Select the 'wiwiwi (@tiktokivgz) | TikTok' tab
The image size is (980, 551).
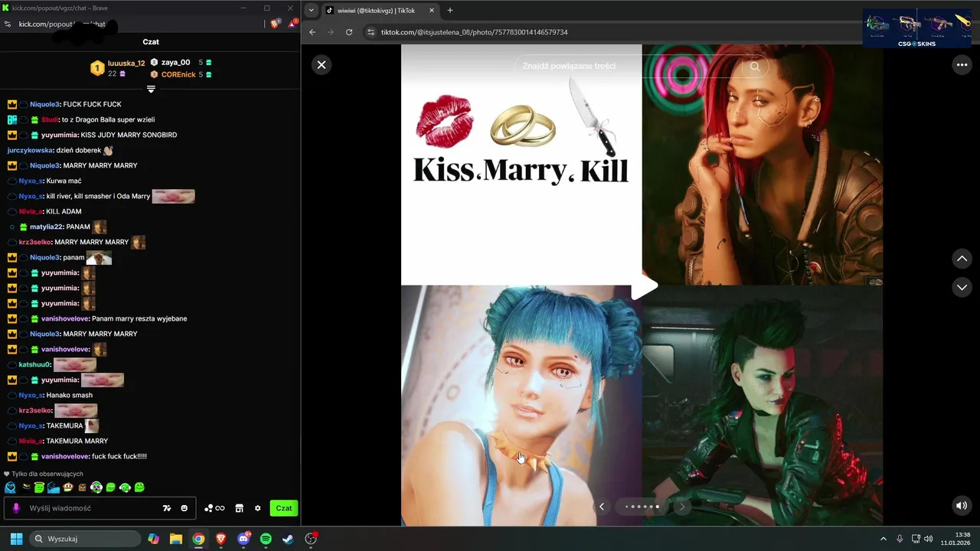coord(375,11)
